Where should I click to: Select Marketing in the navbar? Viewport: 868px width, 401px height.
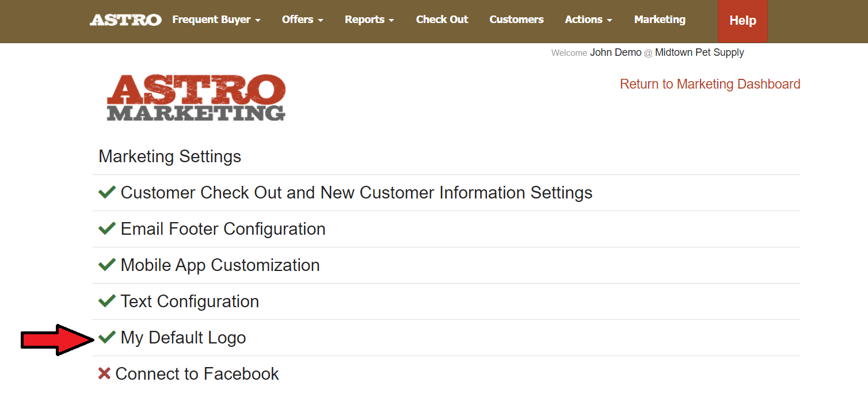660,20
